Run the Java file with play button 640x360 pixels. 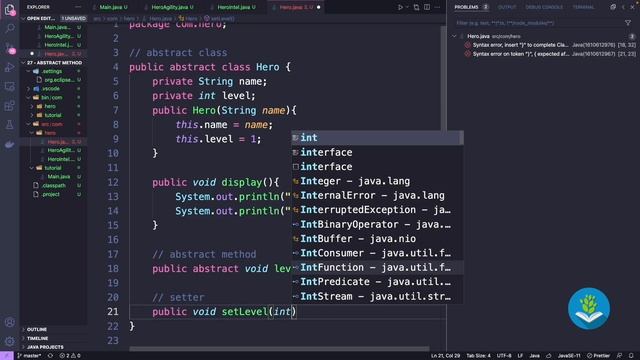pos(400,7)
